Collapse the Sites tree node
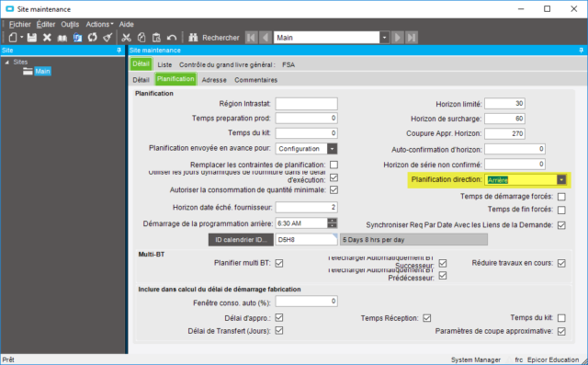Image resolution: width=588 pixels, height=365 pixels. click(7, 63)
